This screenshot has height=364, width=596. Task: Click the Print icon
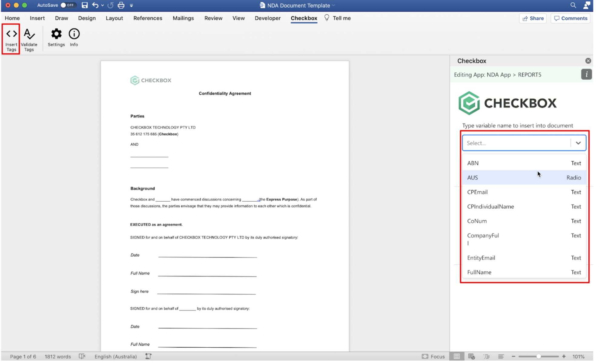point(121,5)
